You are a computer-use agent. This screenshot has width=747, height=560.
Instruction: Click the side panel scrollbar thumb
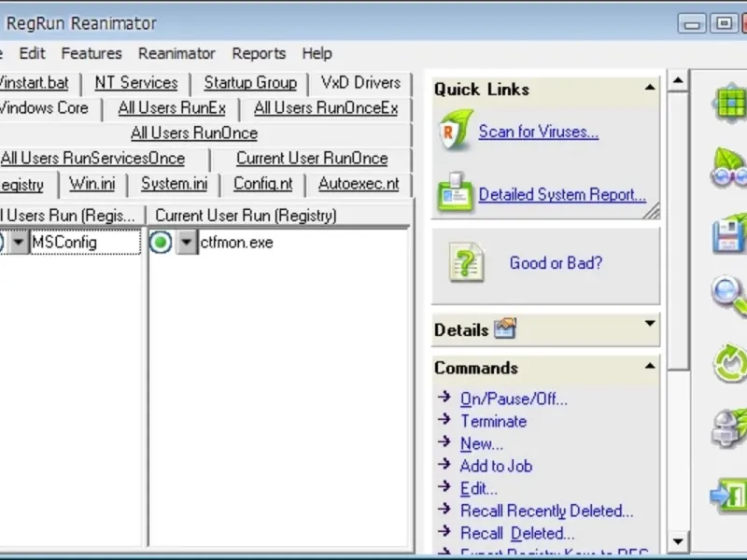point(678,231)
